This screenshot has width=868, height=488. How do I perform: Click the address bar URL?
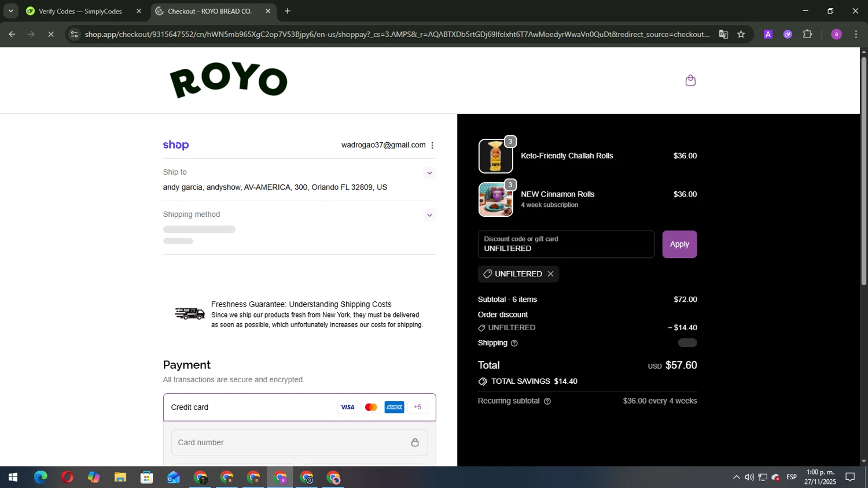pyautogui.click(x=397, y=35)
